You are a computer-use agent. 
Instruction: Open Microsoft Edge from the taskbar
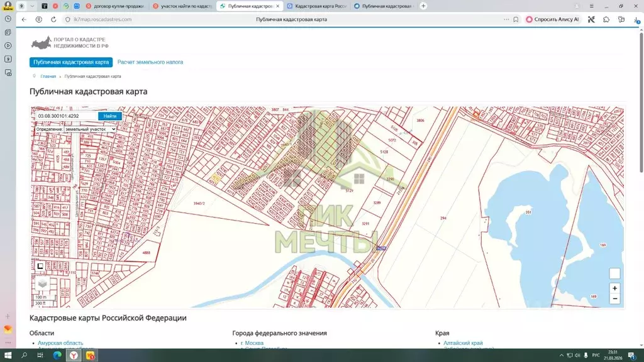point(57,356)
